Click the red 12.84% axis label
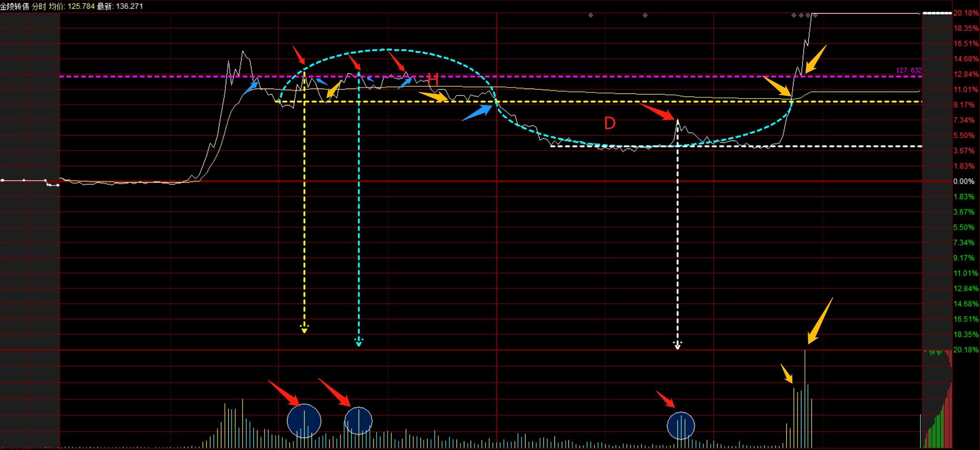The image size is (980, 450). point(966,74)
